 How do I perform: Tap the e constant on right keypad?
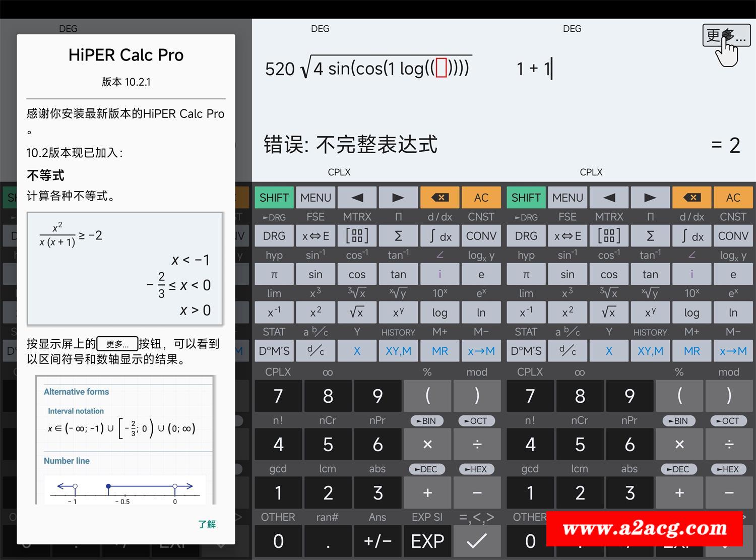[733, 274]
